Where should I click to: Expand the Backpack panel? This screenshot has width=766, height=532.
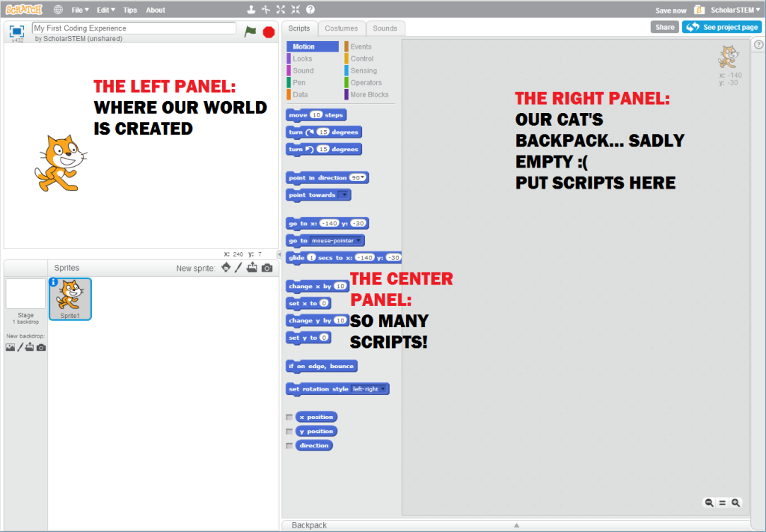pyautogui.click(x=516, y=526)
